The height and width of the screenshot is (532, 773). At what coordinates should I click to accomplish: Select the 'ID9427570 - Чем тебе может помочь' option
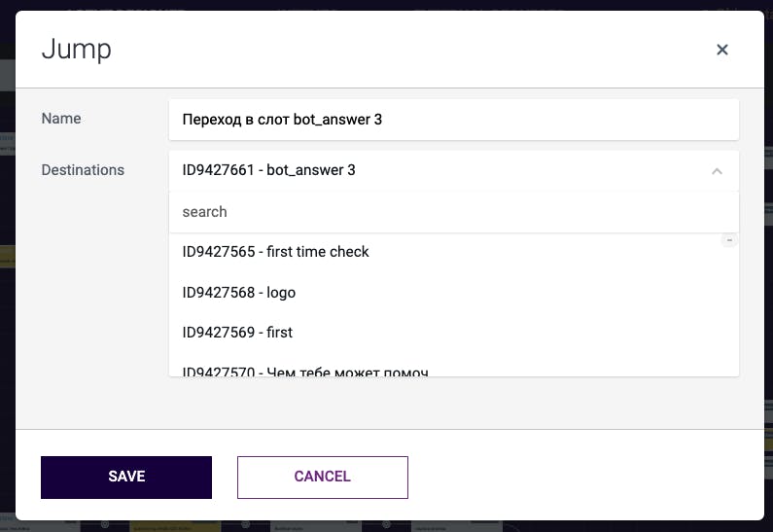[x=305, y=371]
